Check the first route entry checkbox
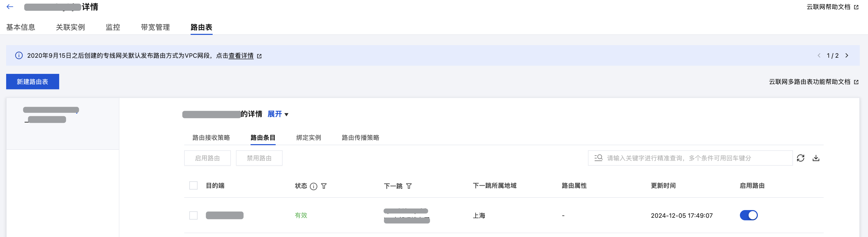Viewport: 868px width, 237px height. tap(193, 215)
